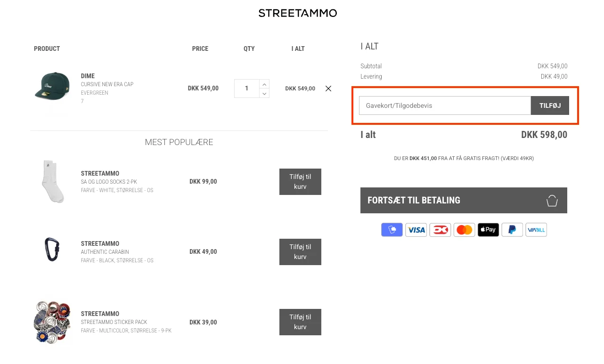Click the Dankort payment icon
Image resolution: width=604 pixels, height=364 pixels.
(x=440, y=230)
